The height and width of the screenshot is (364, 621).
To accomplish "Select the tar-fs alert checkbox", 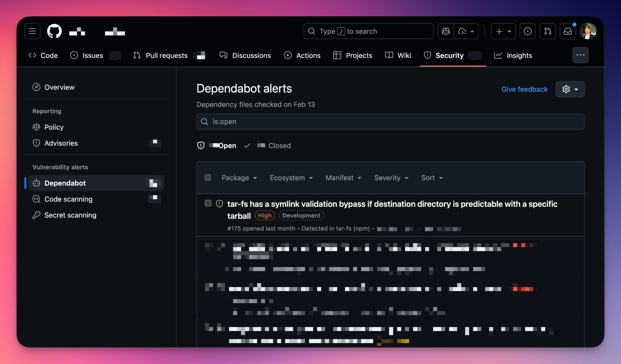I will tap(208, 203).
